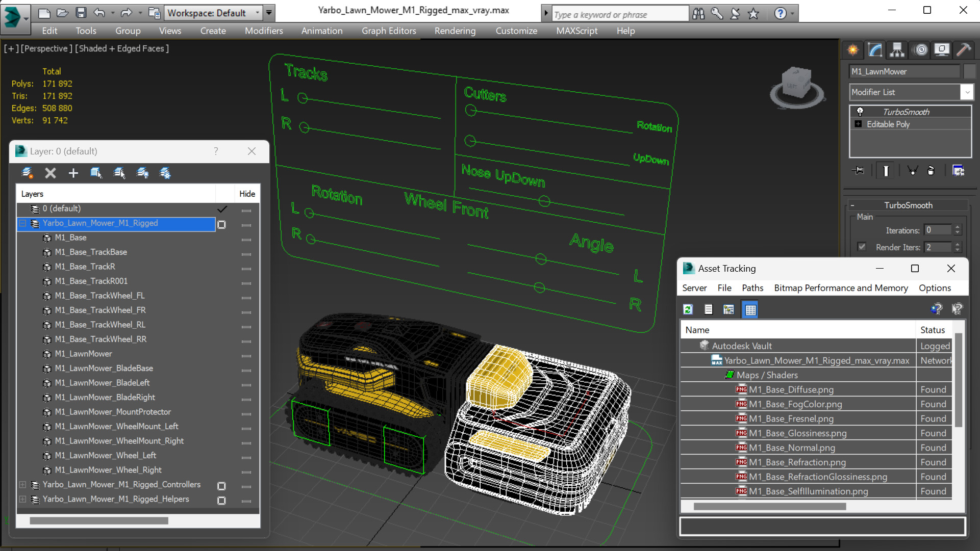
Task: Toggle hide for M1_LawnMower_BladeLeft
Action: point(246,384)
